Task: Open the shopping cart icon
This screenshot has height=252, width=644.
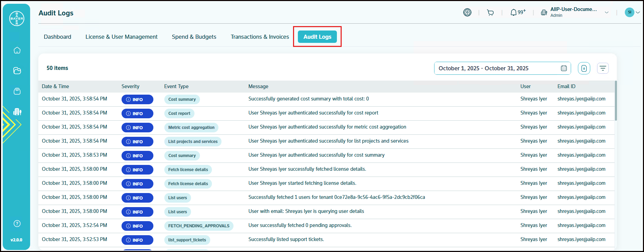Action: [490, 13]
